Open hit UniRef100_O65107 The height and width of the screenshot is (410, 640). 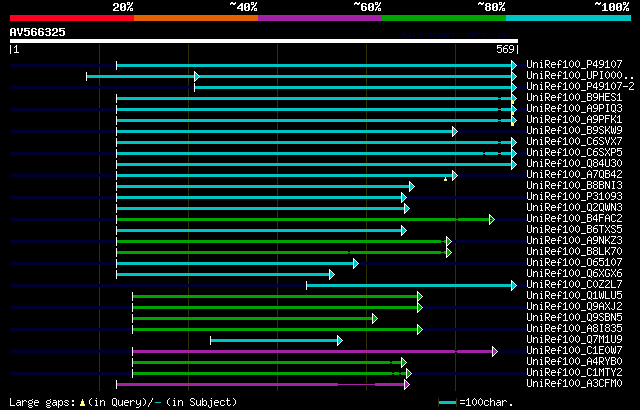[x=574, y=263]
